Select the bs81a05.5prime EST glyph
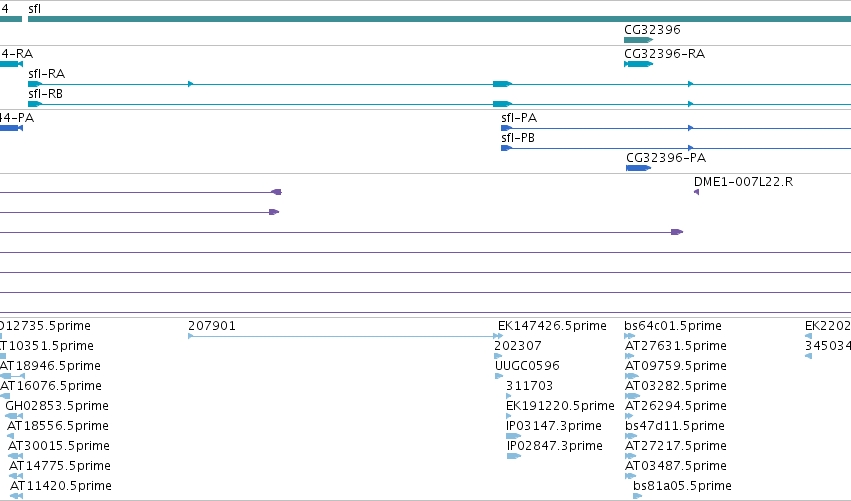851x501 pixels. coord(638,496)
